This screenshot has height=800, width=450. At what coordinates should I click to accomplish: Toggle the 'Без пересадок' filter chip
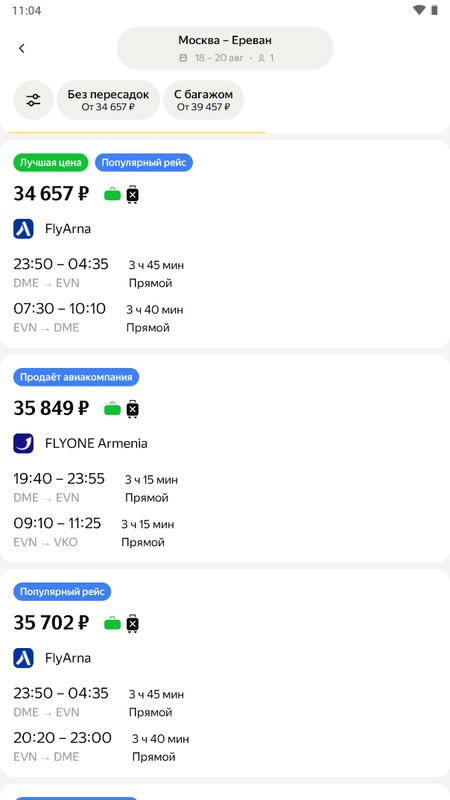point(108,100)
